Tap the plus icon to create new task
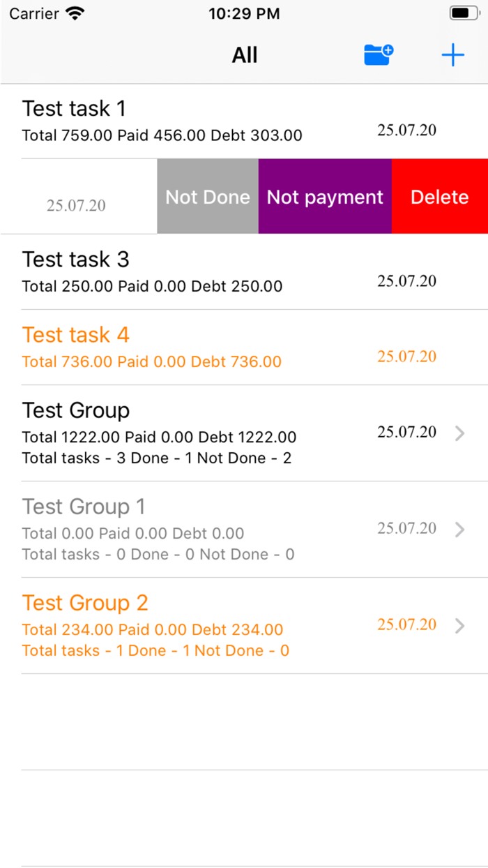The image size is (488, 868). (x=452, y=54)
